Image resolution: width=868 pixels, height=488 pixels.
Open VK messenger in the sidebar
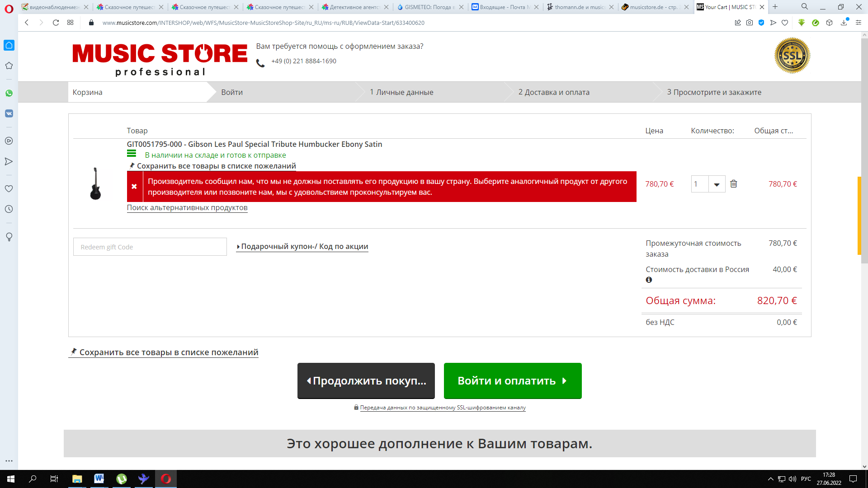click(x=9, y=113)
